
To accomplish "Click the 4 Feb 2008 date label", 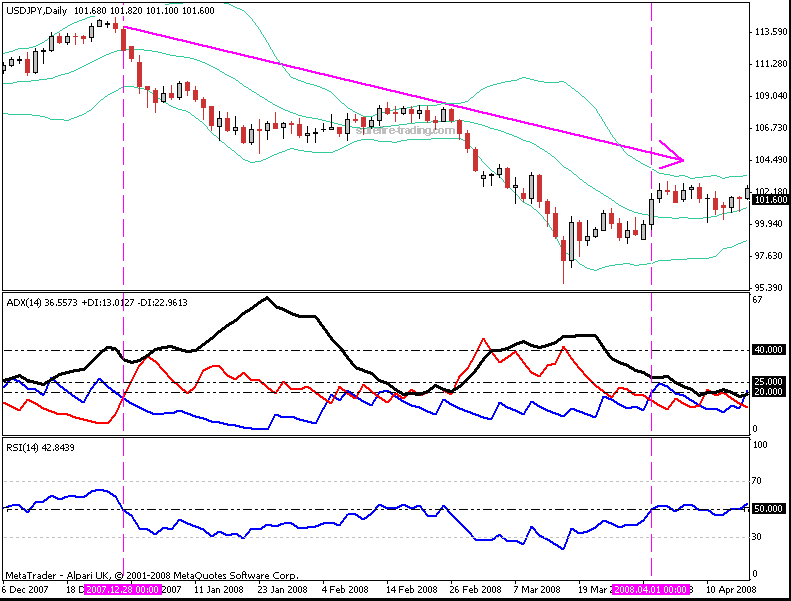I will (345, 589).
